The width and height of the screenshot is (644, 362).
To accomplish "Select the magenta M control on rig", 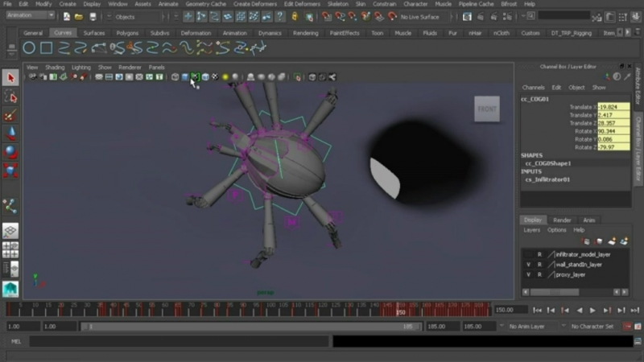I will point(292,222).
